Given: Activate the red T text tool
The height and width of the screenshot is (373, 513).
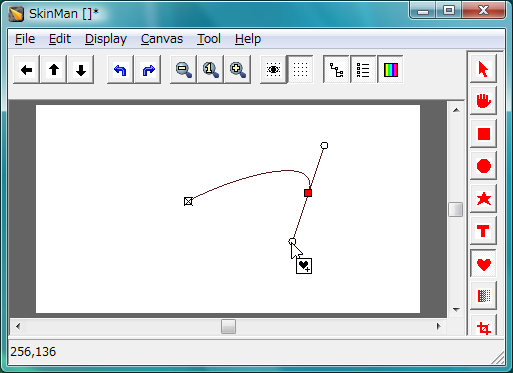Looking at the screenshot, I should coord(483,231).
